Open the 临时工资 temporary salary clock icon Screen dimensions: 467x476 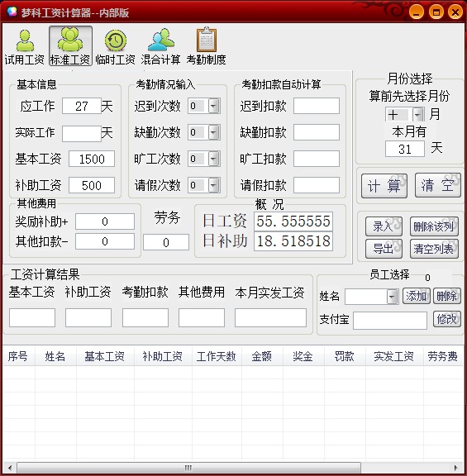pos(116,46)
